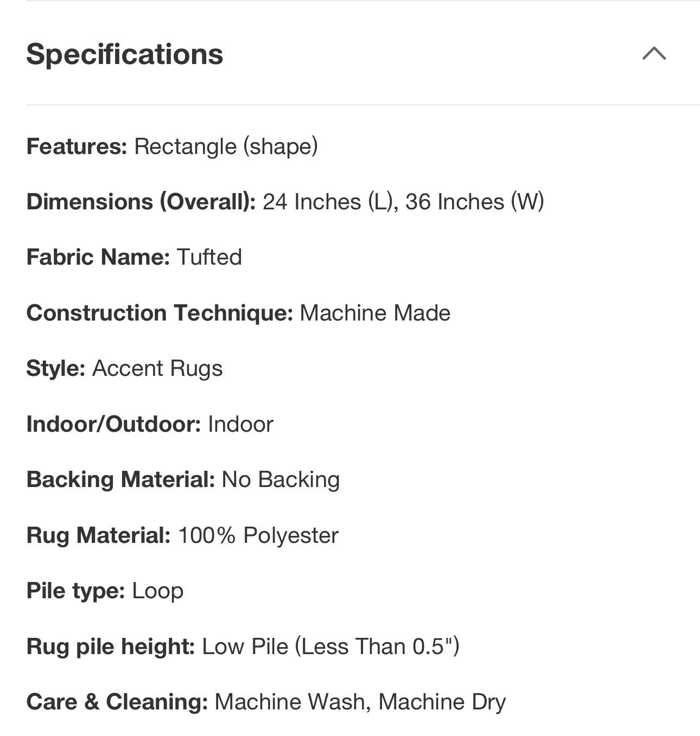This screenshot has height=736, width=700.
Task: Click the Accent Rugs style value
Action: [157, 368]
